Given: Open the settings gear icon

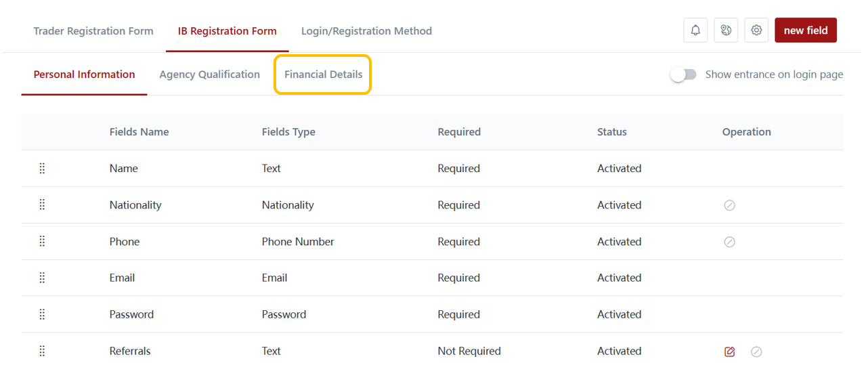Looking at the screenshot, I should pyautogui.click(x=756, y=30).
